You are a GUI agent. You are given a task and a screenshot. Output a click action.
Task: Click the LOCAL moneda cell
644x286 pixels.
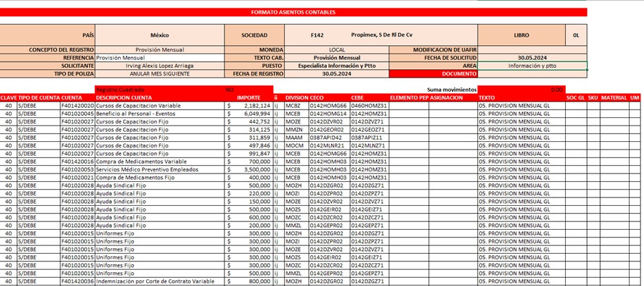[336, 50]
